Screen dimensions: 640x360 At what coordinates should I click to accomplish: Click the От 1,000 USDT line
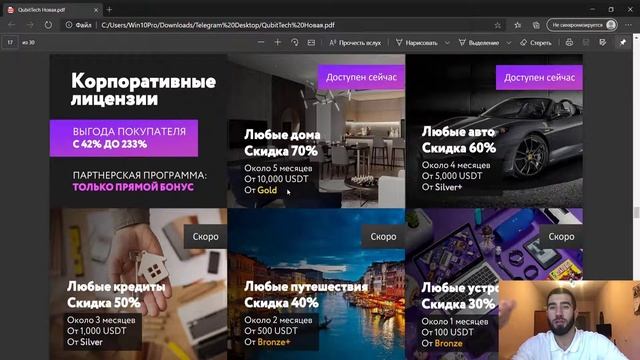coord(96,331)
